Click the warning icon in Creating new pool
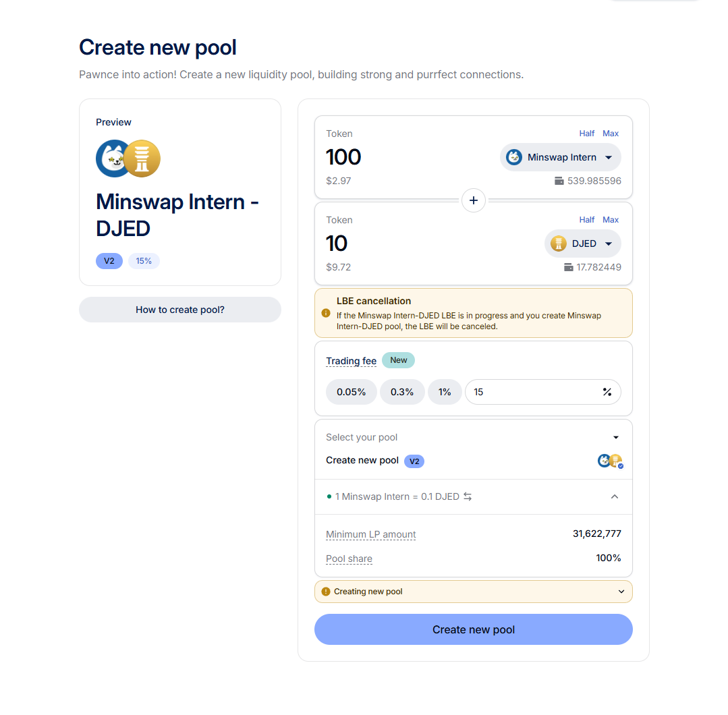 coord(326,592)
